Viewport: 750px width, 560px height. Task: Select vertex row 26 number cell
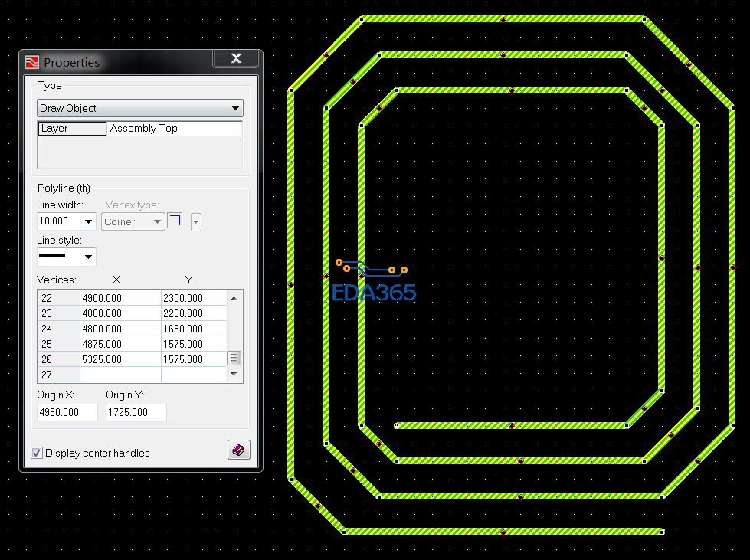pos(59,359)
